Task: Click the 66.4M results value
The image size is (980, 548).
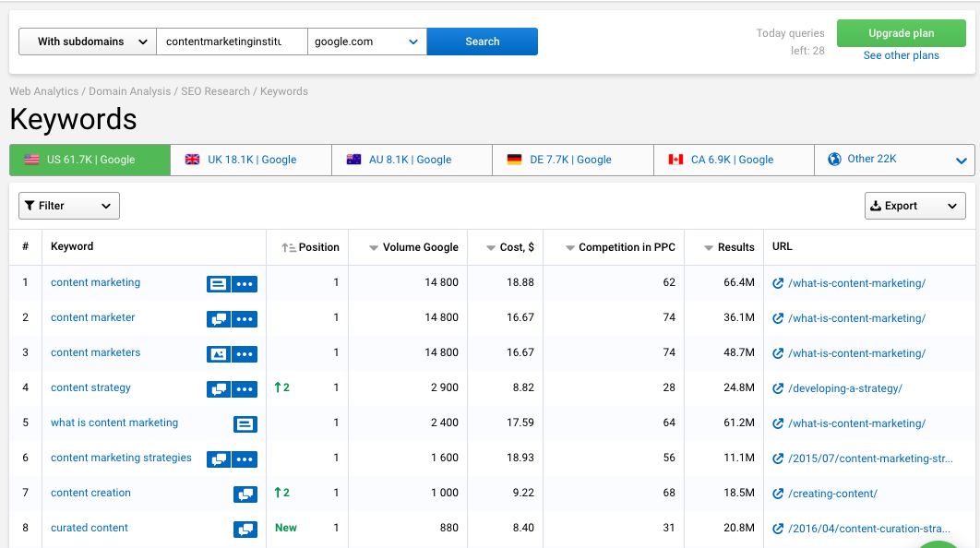Action: point(739,282)
